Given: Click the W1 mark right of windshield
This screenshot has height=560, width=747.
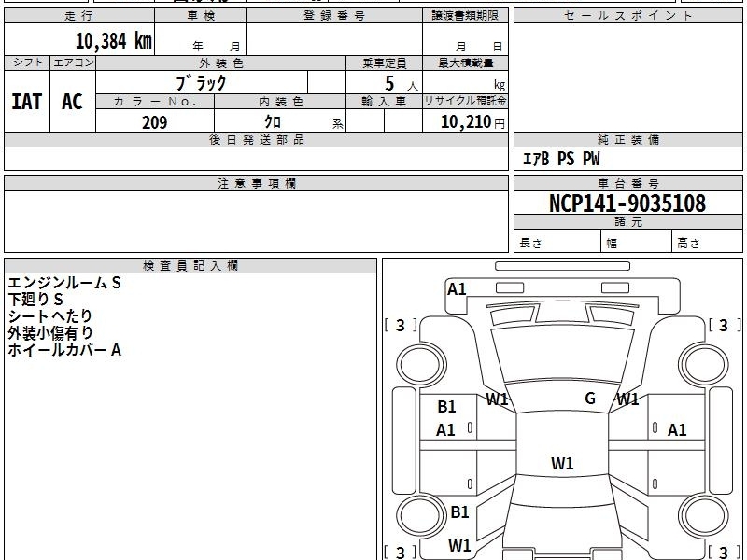Looking at the screenshot, I should tap(627, 399).
